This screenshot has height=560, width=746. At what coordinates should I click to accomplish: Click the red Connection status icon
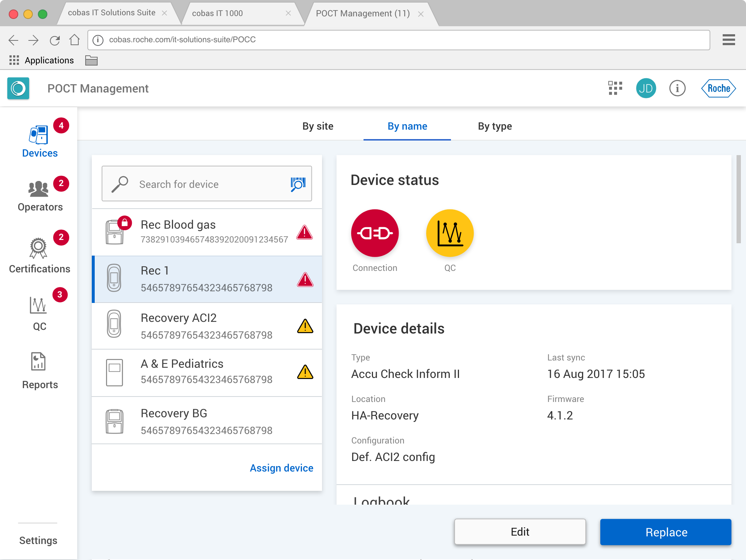point(374,233)
